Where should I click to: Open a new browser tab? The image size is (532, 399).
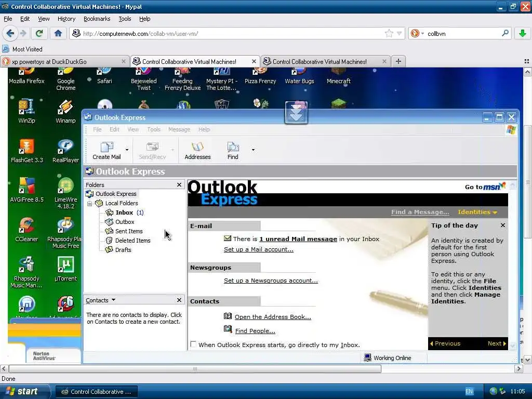tap(398, 61)
